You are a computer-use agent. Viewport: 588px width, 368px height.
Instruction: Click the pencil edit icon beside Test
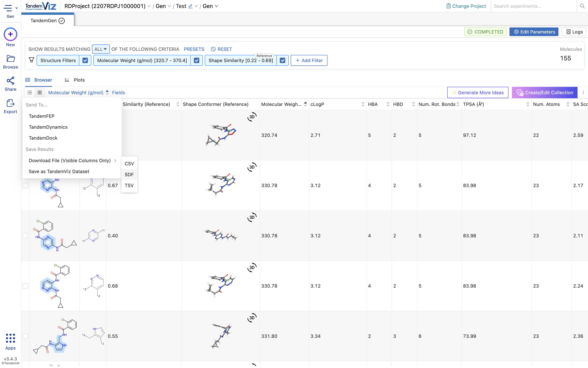pos(191,6)
